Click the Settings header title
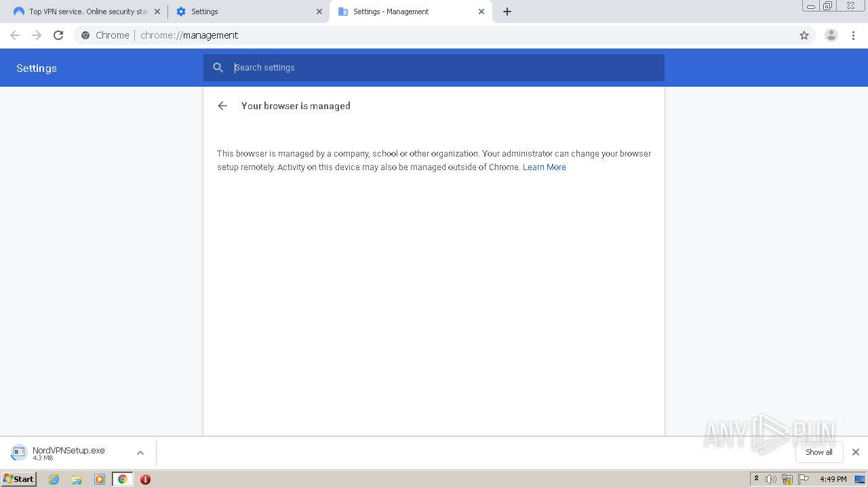Screen dimensions: 868x488 [x=37, y=68]
